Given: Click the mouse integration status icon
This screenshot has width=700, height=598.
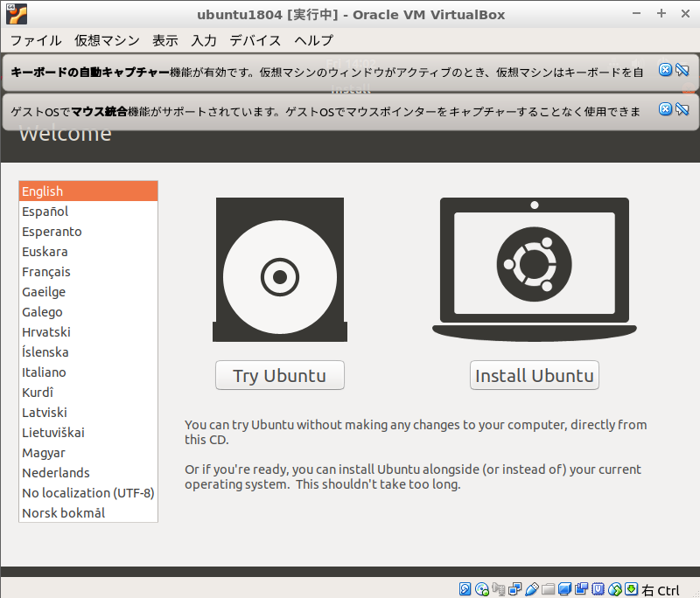Looking at the screenshot, I should tap(615, 589).
